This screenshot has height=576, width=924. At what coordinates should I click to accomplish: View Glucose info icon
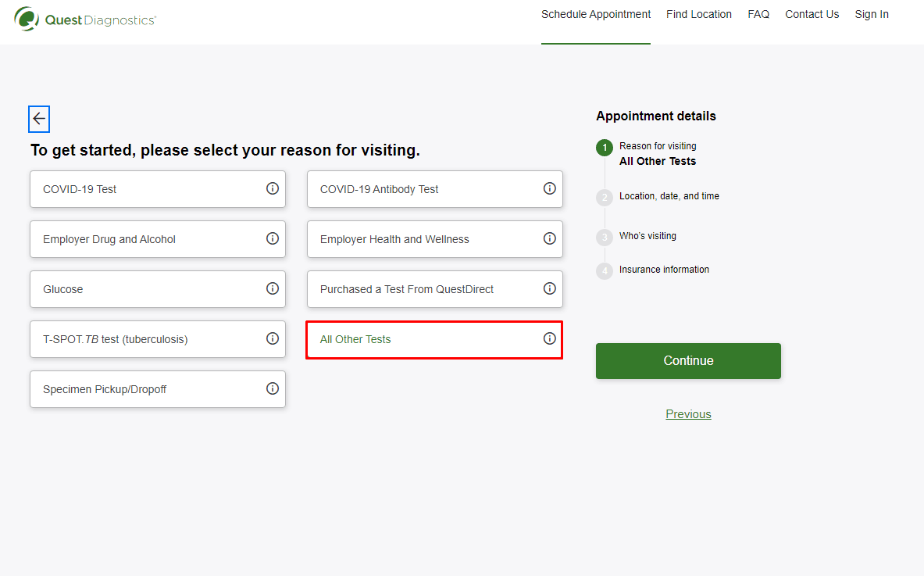[273, 289]
